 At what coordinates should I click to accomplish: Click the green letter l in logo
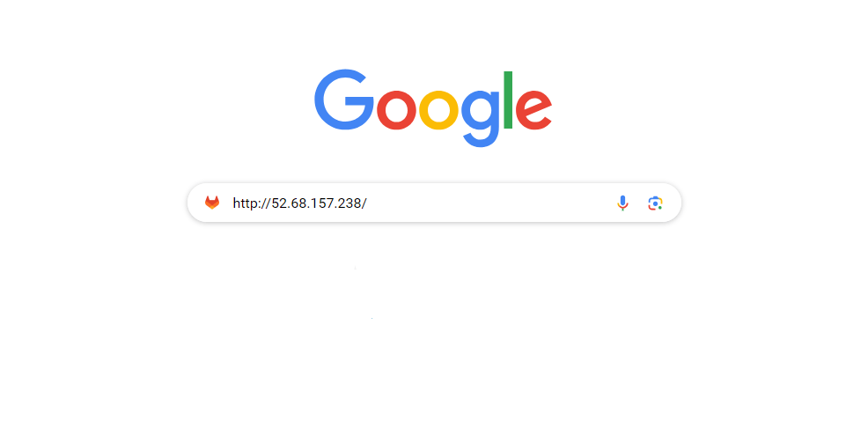(x=508, y=100)
